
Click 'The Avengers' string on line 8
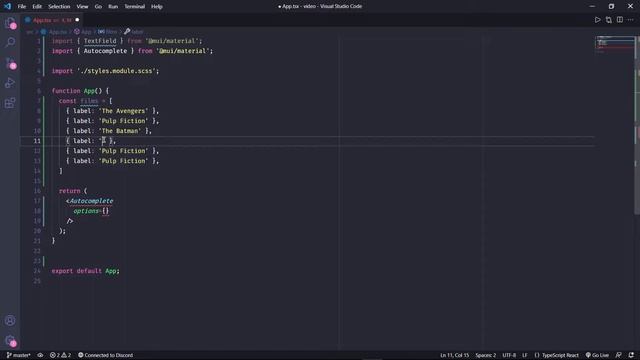(x=124, y=111)
